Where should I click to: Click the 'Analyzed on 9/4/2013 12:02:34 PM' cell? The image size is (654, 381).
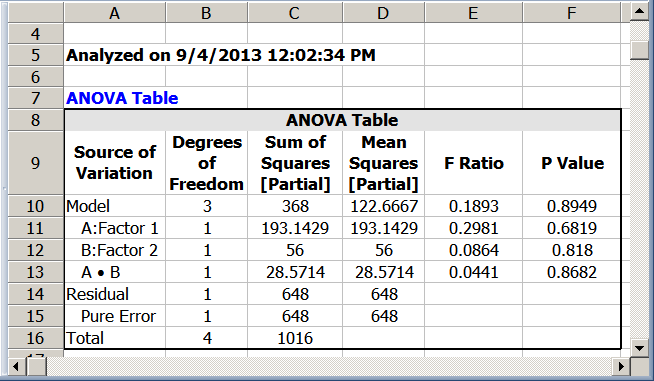[221, 55]
